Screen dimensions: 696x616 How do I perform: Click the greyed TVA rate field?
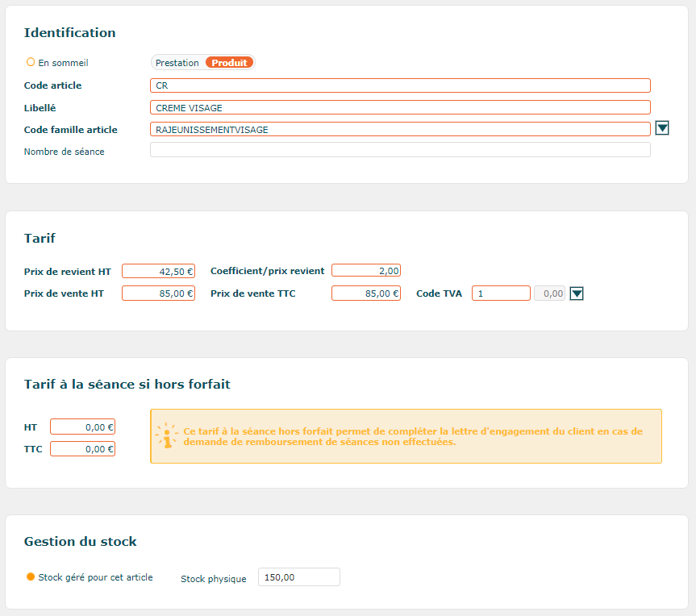tap(549, 293)
